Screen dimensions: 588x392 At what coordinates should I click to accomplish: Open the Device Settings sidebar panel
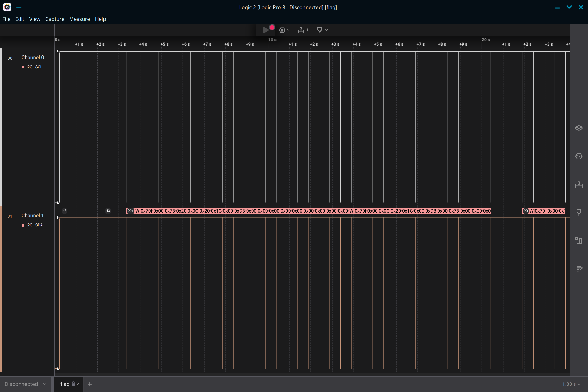point(579,128)
